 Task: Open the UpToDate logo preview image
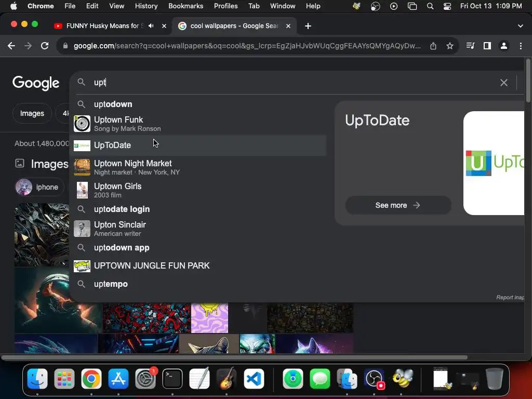(x=494, y=163)
